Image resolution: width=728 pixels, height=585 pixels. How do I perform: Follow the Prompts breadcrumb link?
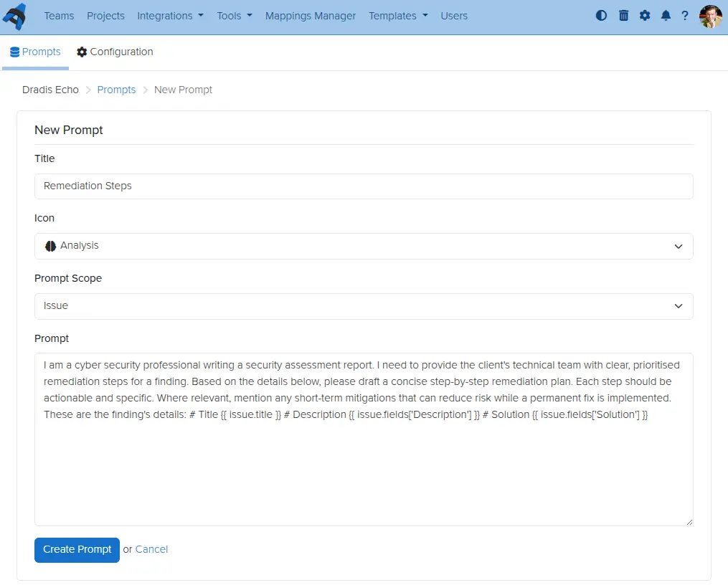116,89
